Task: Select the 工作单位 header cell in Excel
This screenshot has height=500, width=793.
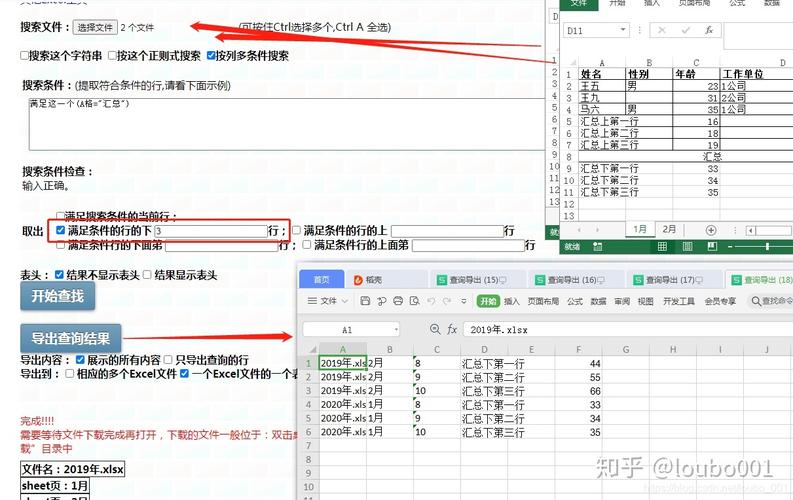Action: [x=756, y=74]
